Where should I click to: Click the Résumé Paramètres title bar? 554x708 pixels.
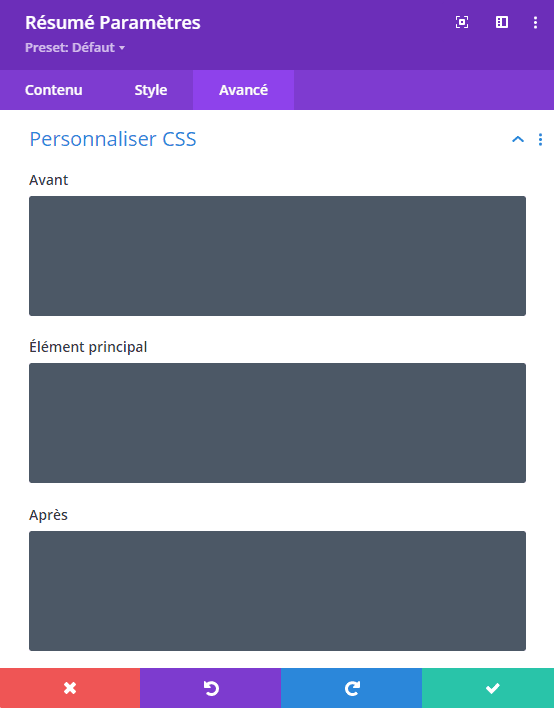point(112,23)
